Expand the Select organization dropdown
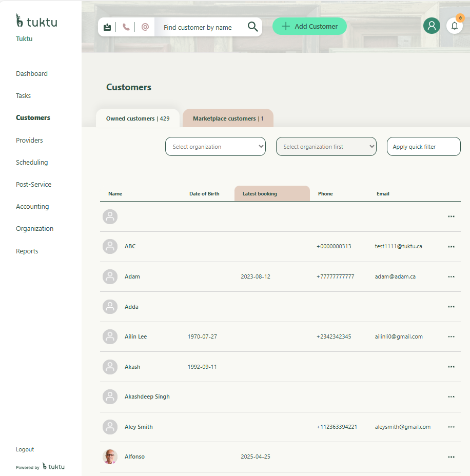The image size is (470, 476). [216, 147]
